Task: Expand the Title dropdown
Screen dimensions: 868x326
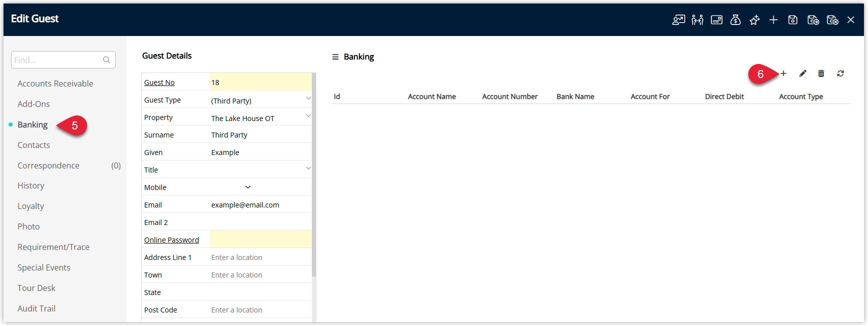Action: pos(308,168)
